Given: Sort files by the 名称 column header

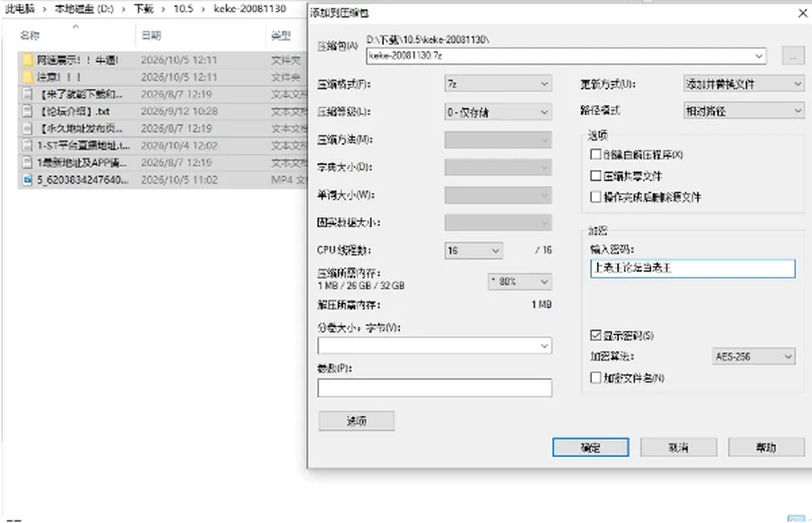Looking at the screenshot, I should [30, 36].
